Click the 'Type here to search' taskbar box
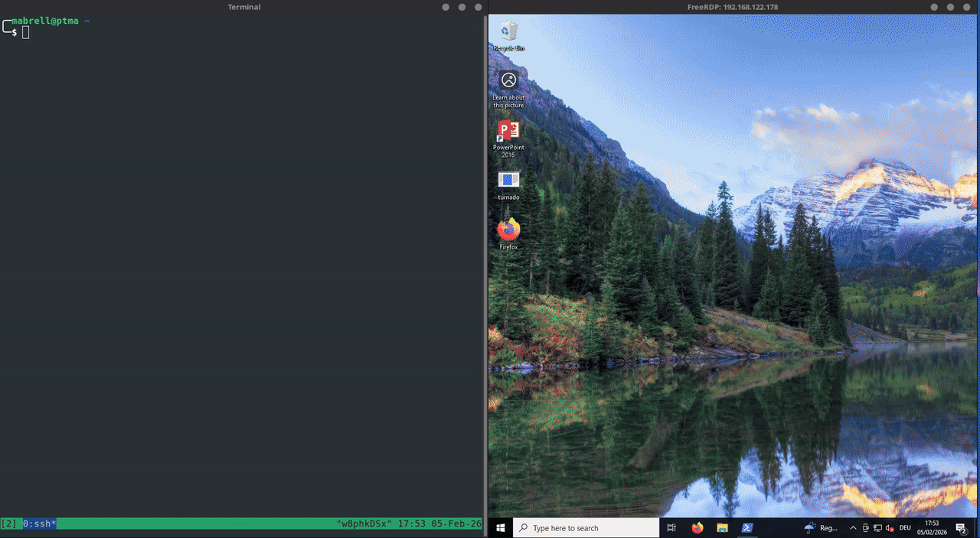 (x=586, y=528)
